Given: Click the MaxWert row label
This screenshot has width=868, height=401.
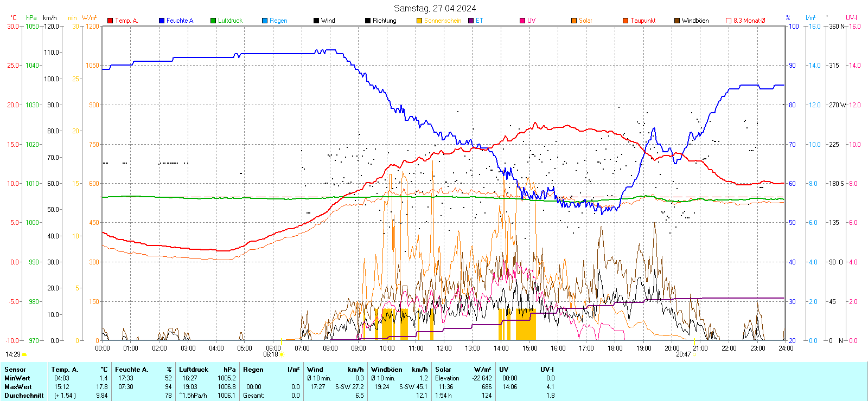Looking at the screenshot, I should (x=18, y=387).
